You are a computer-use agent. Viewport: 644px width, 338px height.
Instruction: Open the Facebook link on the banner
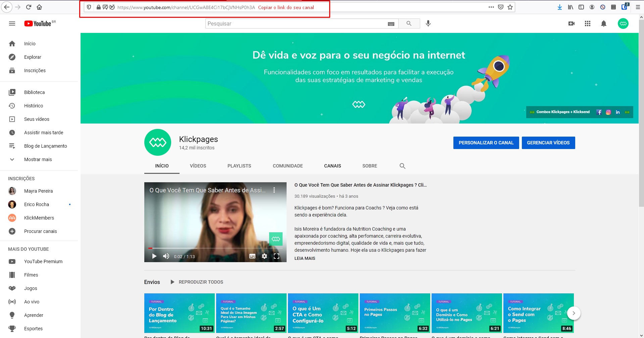599,112
